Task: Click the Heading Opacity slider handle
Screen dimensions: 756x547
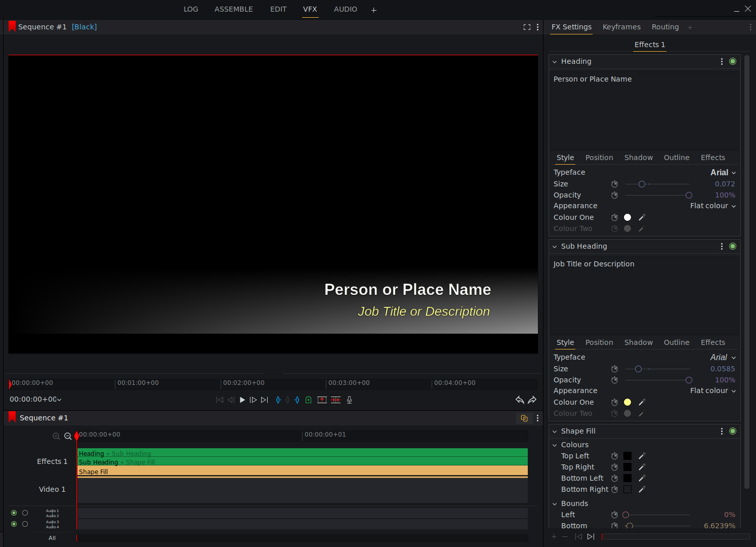Action: tap(689, 196)
